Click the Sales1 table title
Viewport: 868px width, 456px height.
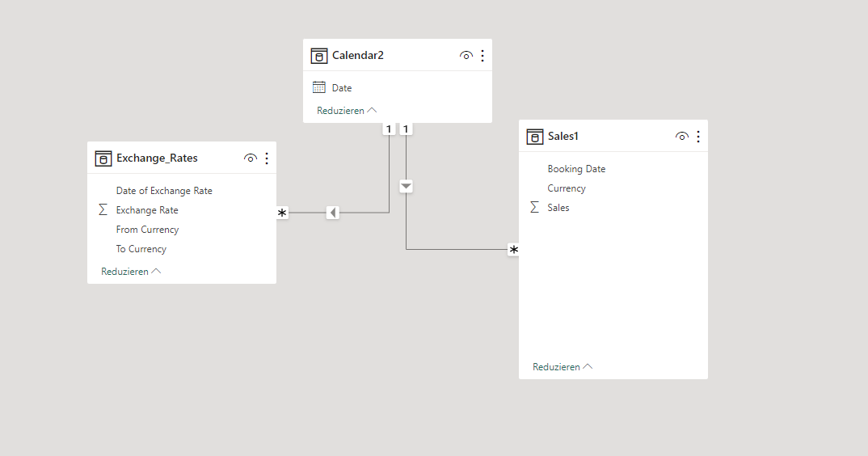pyautogui.click(x=563, y=137)
